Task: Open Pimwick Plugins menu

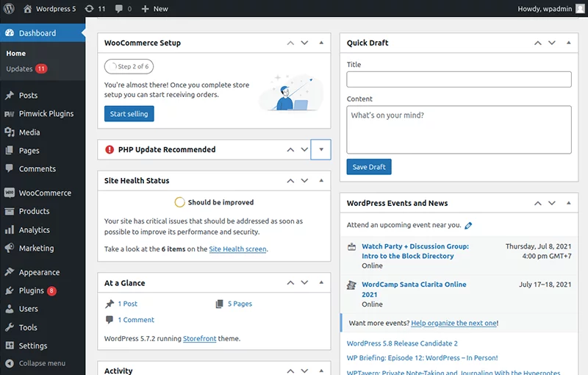Action: pos(43,114)
